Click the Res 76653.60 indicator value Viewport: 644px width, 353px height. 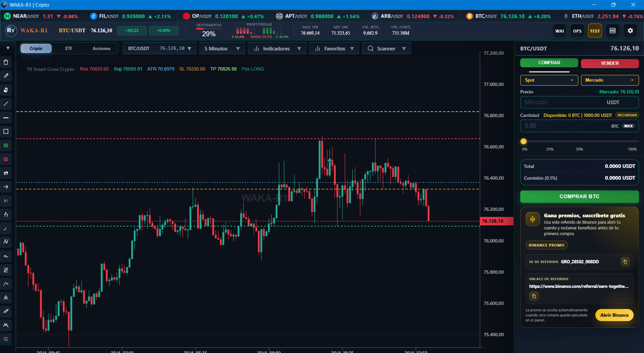click(94, 69)
